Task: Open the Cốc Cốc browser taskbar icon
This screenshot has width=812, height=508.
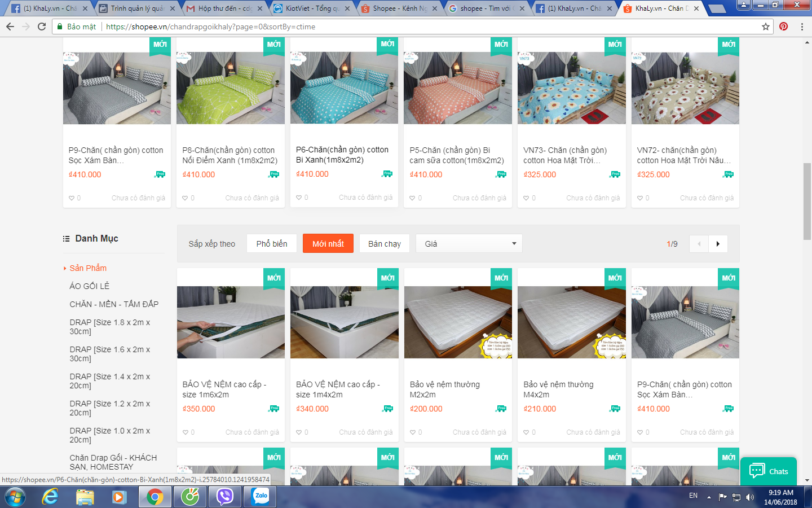Action: [x=191, y=497]
